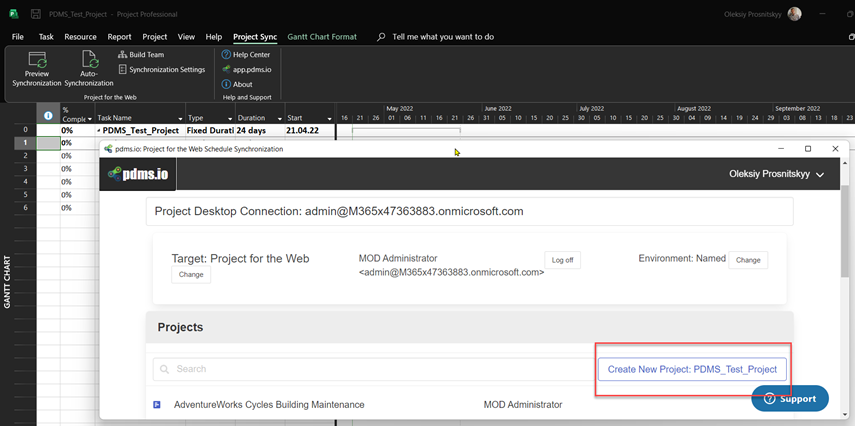Open the Start column dropdown arrow
The image size is (855, 426).
click(x=329, y=119)
